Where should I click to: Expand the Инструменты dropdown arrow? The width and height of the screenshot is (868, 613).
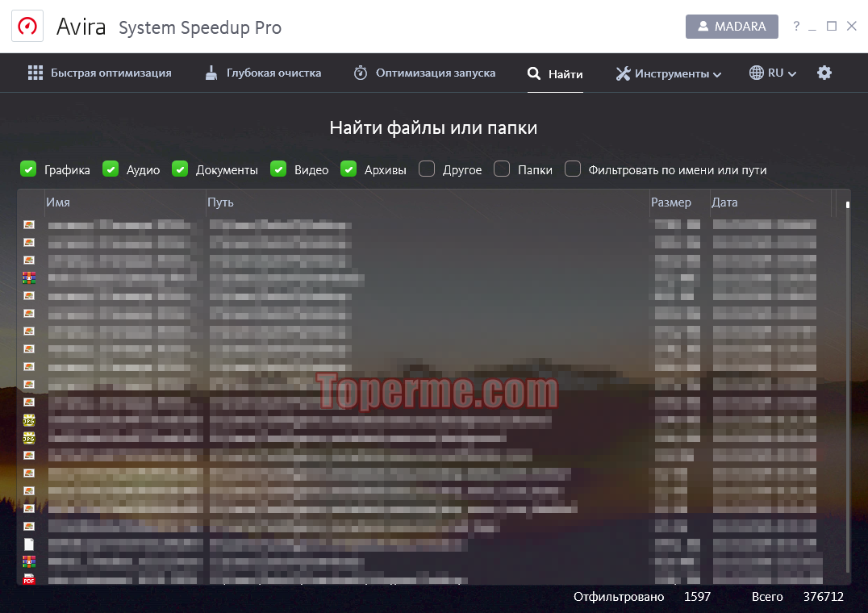(717, 75)
